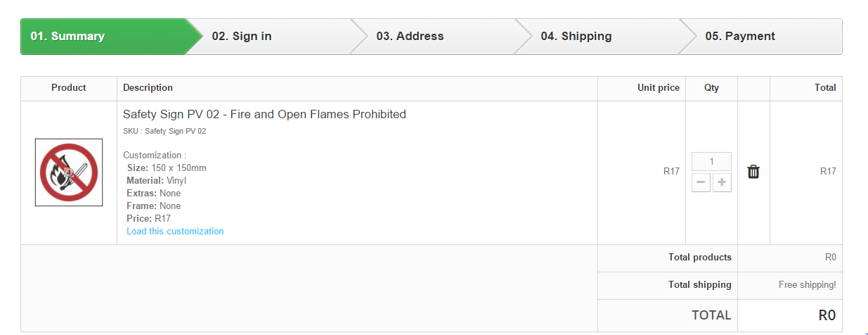The height and width of the screenshot is (335, 868).
Task: Go to the 05. Payment step
Action: pyautogui.click(x=740, y=37)
